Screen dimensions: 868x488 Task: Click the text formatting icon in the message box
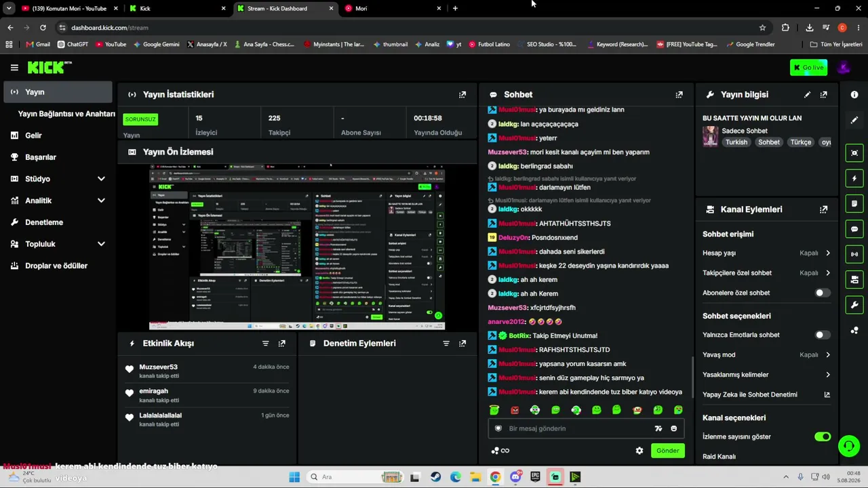(658, 428)
